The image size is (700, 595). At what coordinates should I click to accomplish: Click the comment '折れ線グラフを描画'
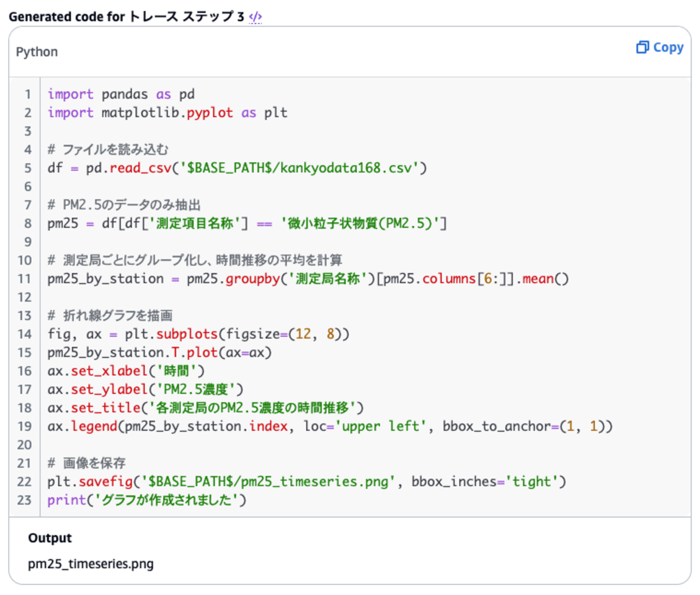[x=110, y=315]
